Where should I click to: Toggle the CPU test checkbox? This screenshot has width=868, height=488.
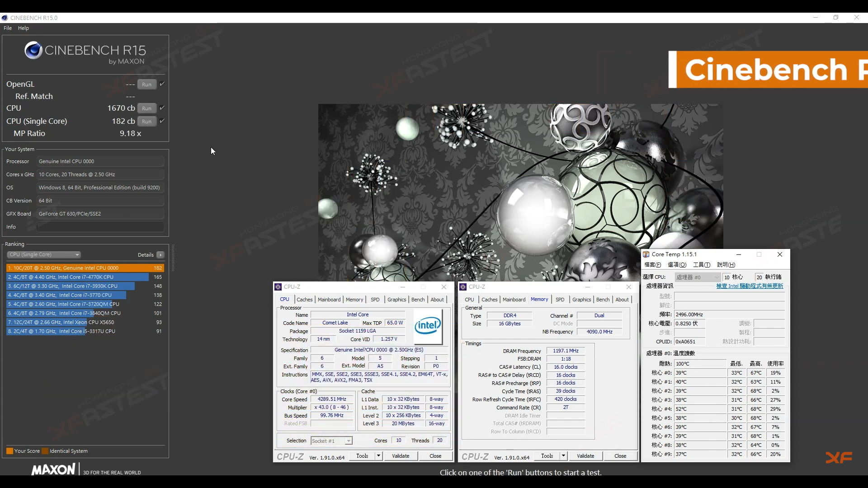click(162, 108)
